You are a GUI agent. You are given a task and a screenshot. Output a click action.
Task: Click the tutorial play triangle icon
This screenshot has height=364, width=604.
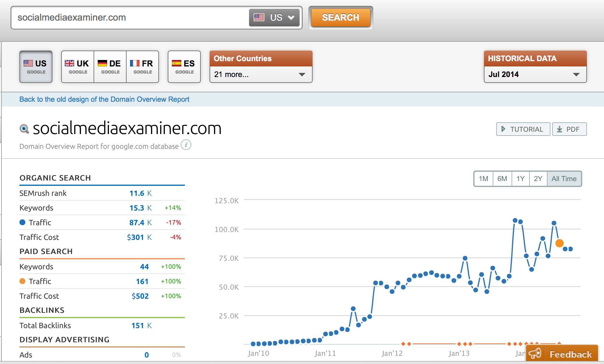tap(503, 129)
